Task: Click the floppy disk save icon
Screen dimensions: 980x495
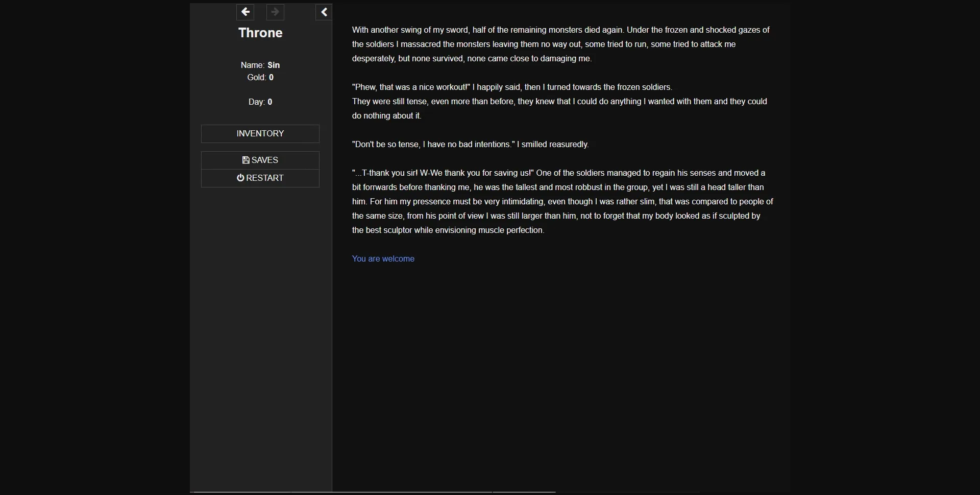Action: coord(246,160)
